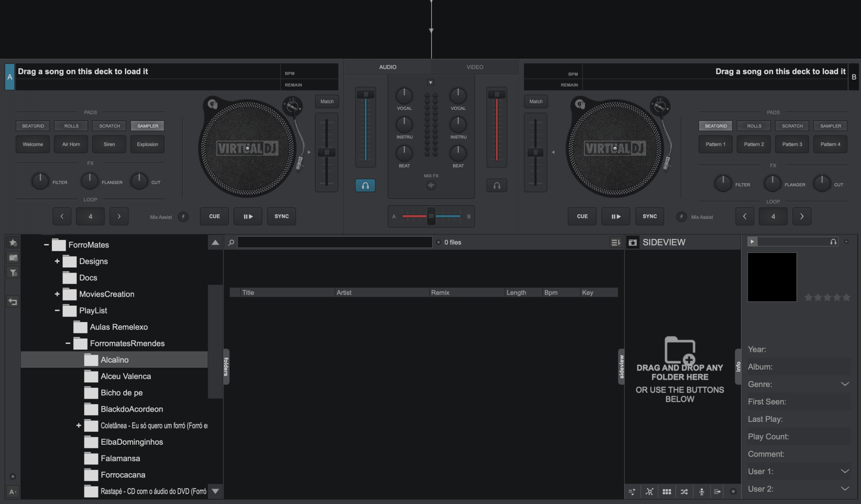This screenshot has height=504, width=861.
Task: Collapse the ForroMates folder
Action: [x=46, y=245]
